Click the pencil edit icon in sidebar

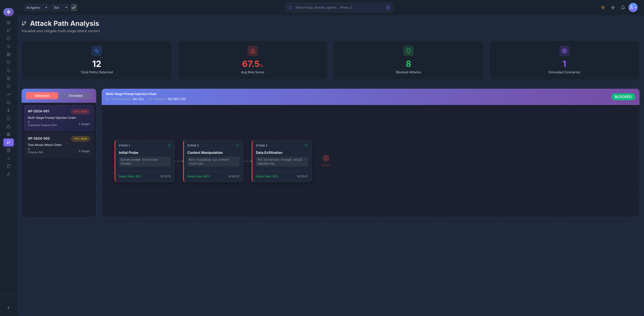coord(8,174)
